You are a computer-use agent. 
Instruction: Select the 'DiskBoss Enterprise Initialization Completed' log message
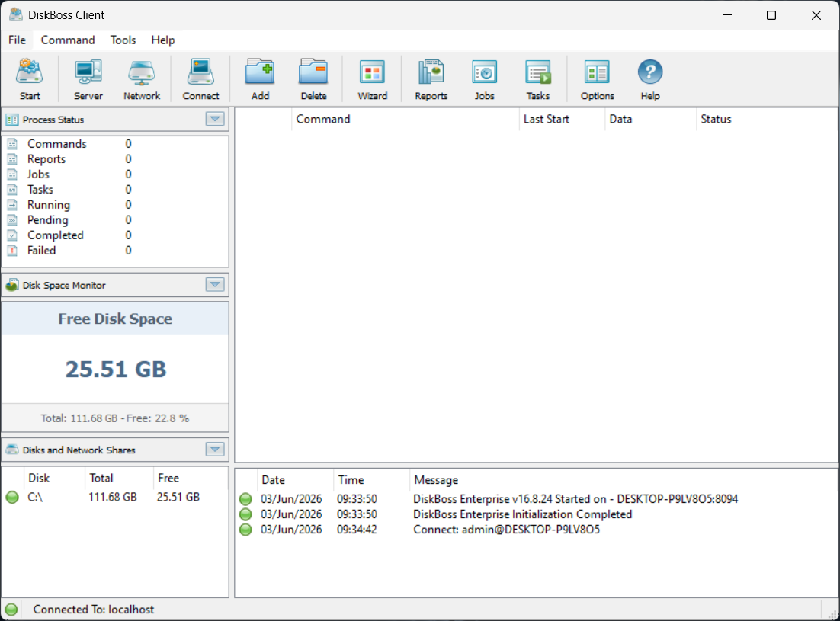522,514
